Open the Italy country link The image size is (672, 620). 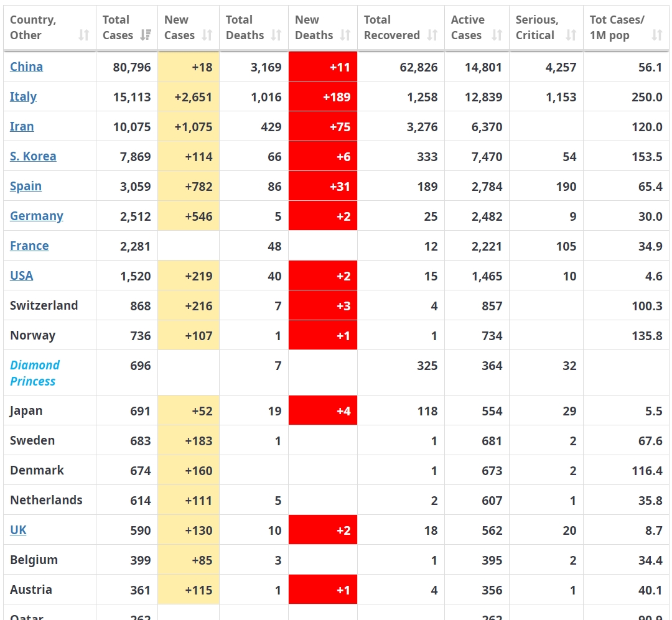[24, 96]
